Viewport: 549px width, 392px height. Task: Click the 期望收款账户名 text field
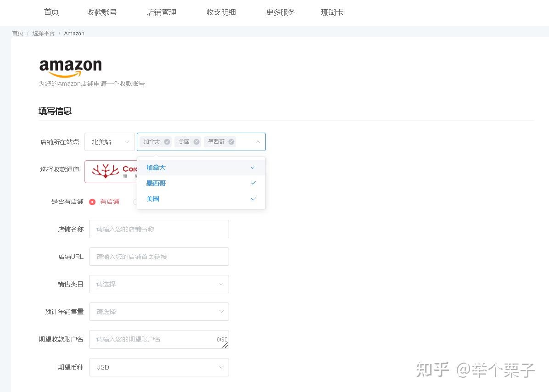(x=159, y=340)
